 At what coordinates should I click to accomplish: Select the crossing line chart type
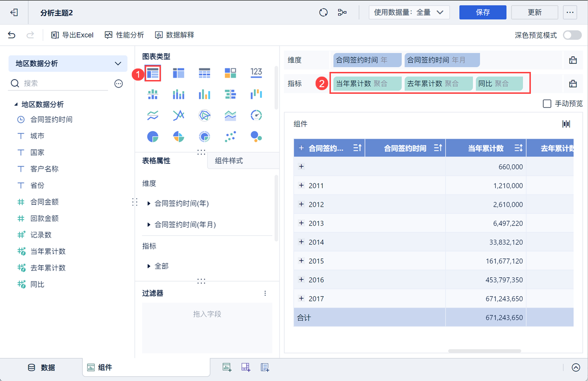pyautogui.click(x=179, y=115)
